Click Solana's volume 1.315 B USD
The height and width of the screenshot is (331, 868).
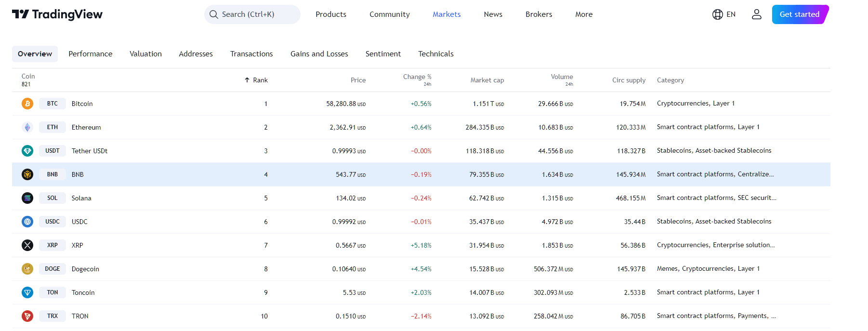[557, 198]
